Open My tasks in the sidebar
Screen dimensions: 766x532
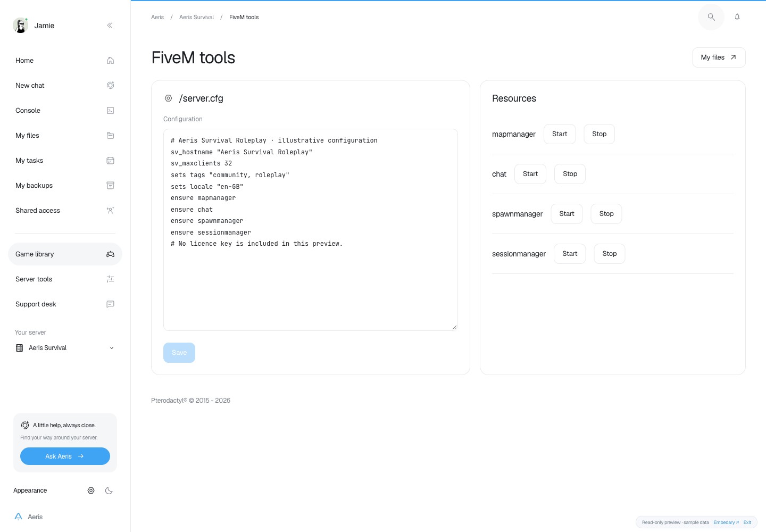pos(65,160)
